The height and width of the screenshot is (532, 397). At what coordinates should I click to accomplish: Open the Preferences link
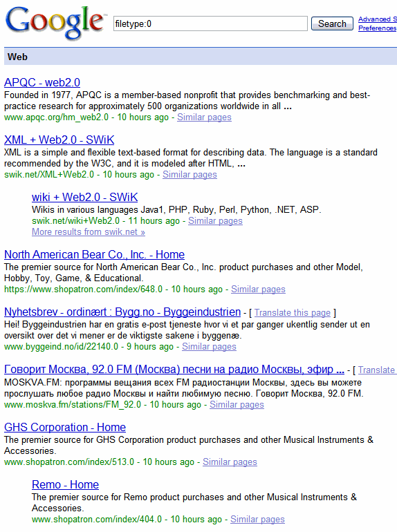tap(378, 28)
